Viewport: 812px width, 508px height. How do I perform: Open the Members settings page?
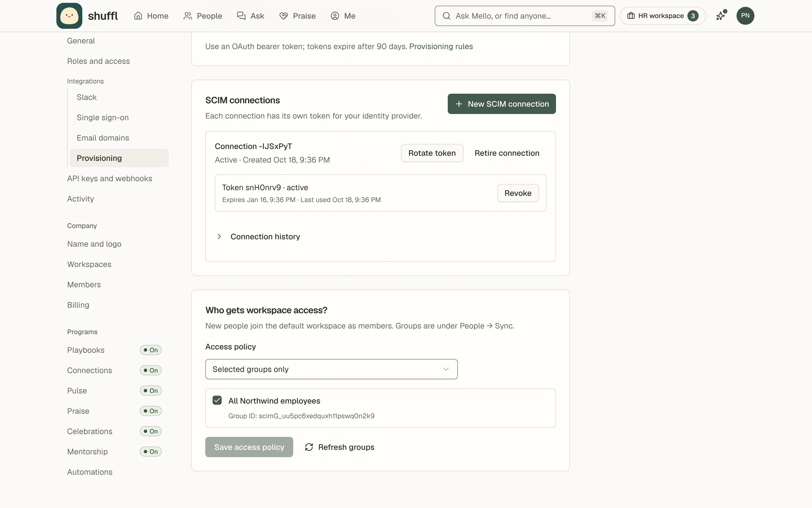pos(84,284)
